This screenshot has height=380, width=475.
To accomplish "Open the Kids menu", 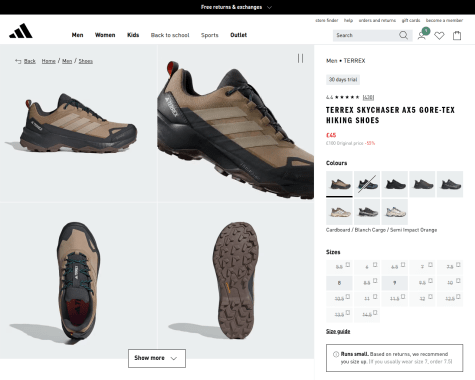I will click(x=133, y=35).
